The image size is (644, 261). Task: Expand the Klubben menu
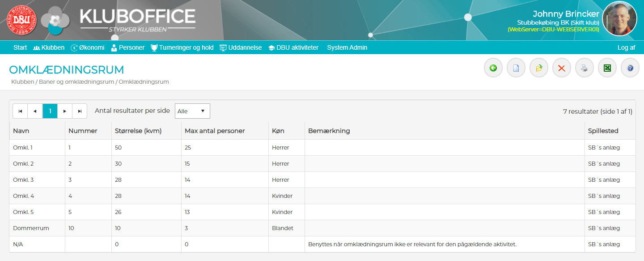tap(49, 47)
